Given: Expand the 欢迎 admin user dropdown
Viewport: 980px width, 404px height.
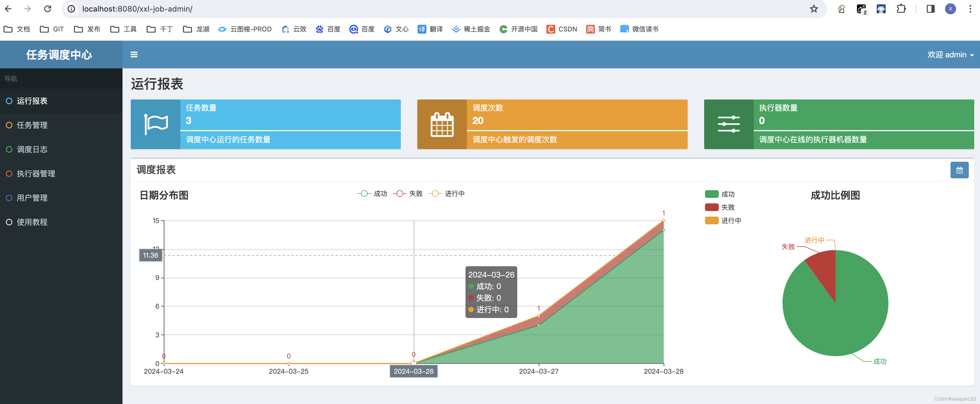Looking at the screenshot, I should click(x=950, y=55).
